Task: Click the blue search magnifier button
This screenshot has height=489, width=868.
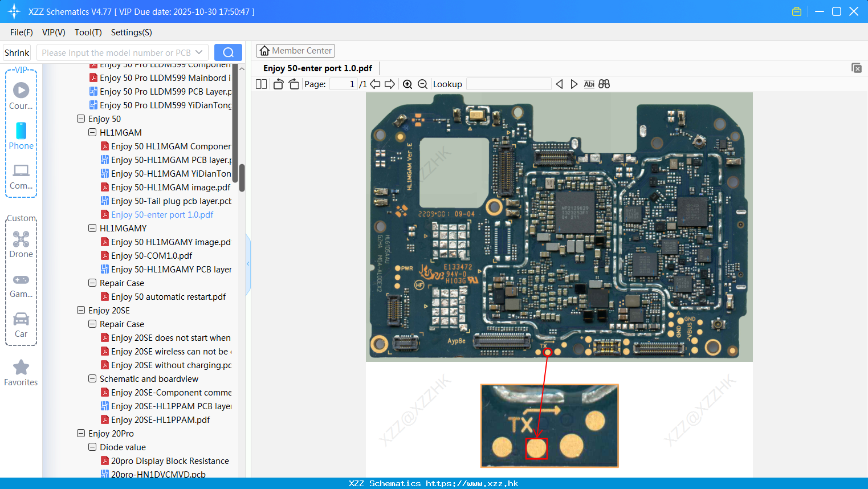Action: (x=228, y=52)
